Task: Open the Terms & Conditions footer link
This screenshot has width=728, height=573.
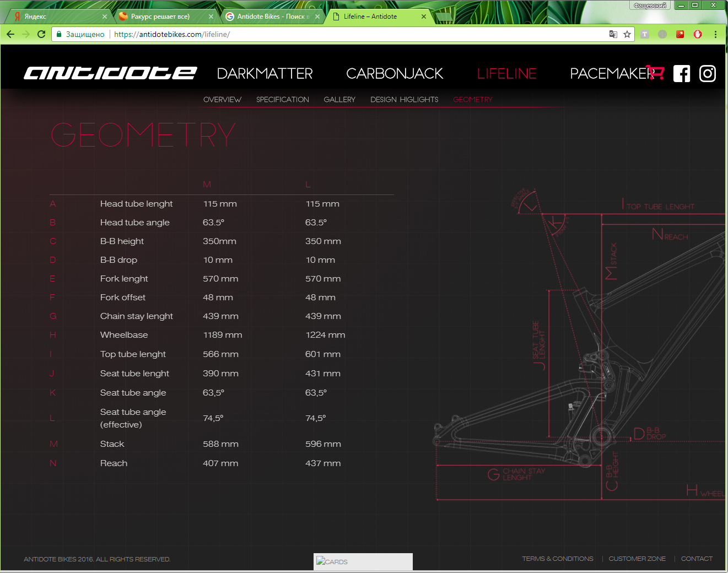Action: tap(558, 559)
